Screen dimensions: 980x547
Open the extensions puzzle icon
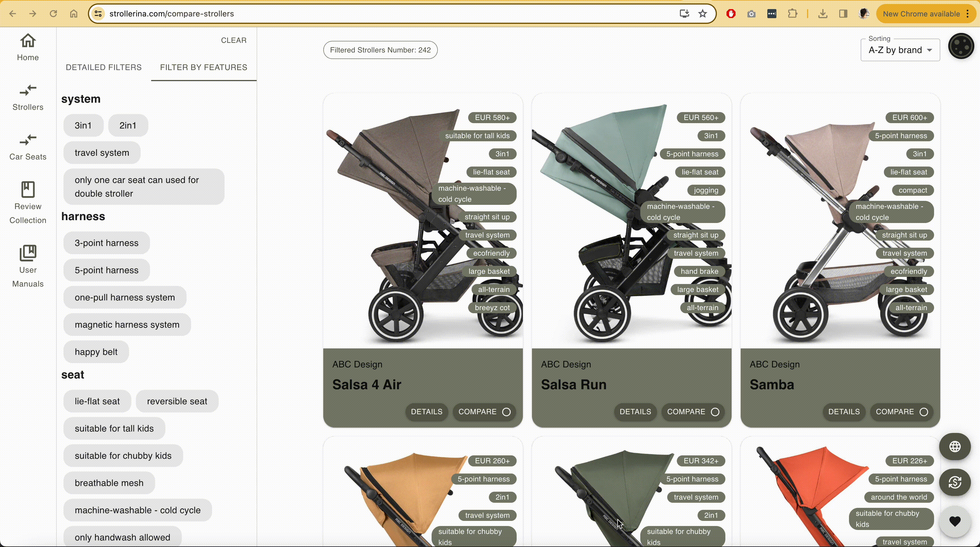click(793, 14)
